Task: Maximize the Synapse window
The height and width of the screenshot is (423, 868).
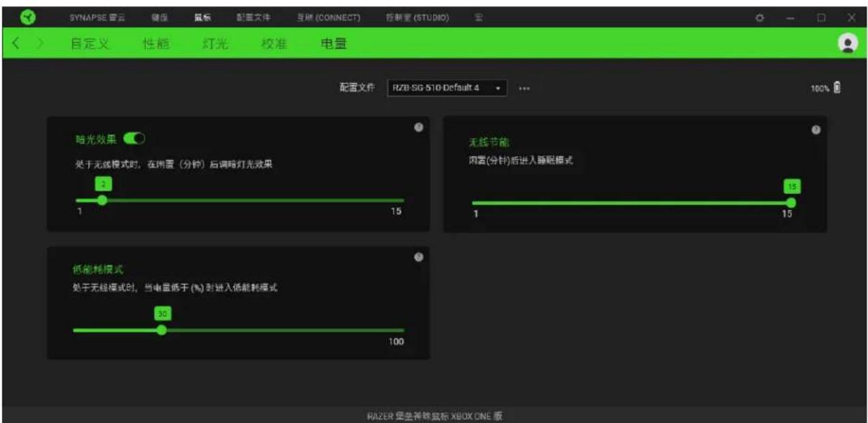Action: [822, 18]
